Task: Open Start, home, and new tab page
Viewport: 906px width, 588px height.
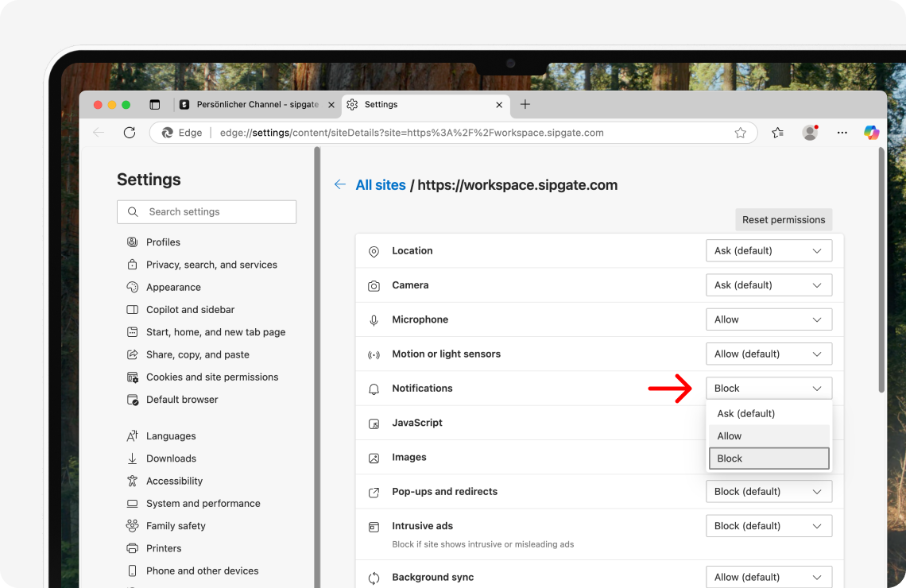Action: [x=206, y=332]
